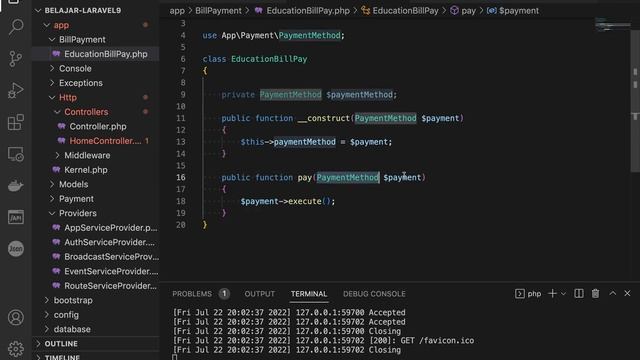This screenshot has height=360, width=640.
Task: Open AppServiceProvider file
Action: coord(110,228)
